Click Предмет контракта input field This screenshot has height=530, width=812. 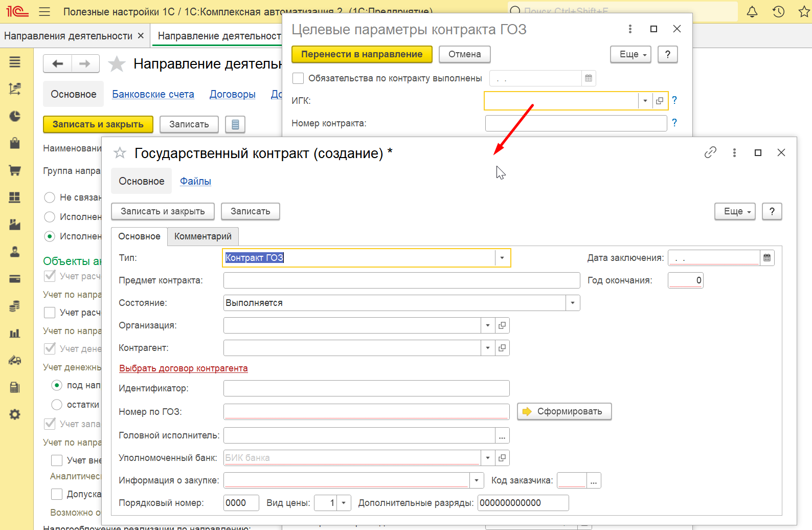coord(401,280)
